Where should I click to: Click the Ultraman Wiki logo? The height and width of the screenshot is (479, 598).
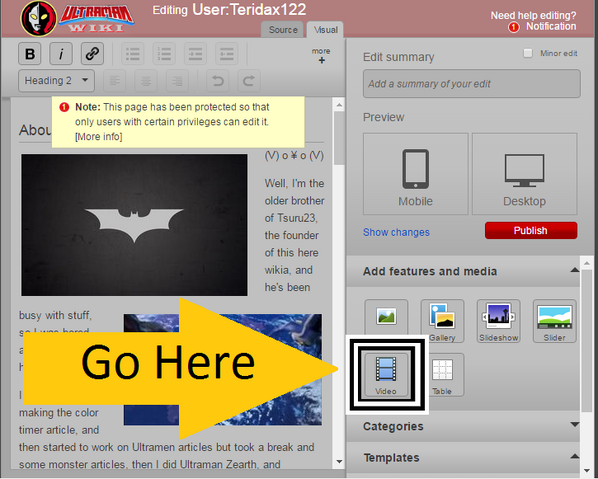click(77, 19)
